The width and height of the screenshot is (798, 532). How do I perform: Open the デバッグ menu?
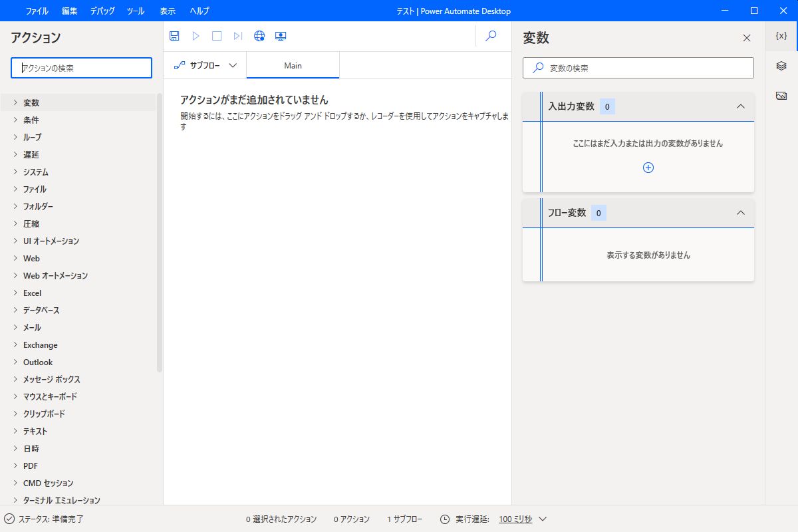tap(102, 11)
